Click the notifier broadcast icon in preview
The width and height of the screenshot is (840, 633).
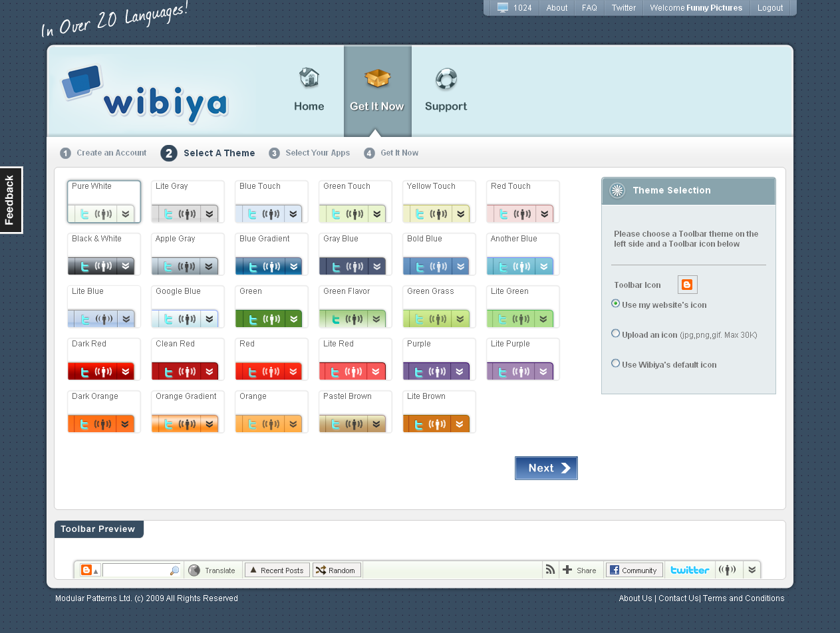(x=728, y=570)
